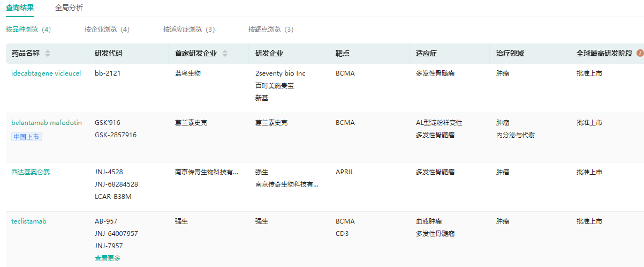Open belantamab mafodotin drug page

pyautogui.click(x=47, y=123)
